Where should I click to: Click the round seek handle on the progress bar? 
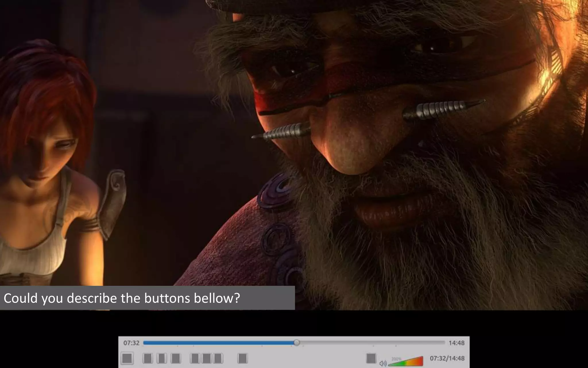297,342
